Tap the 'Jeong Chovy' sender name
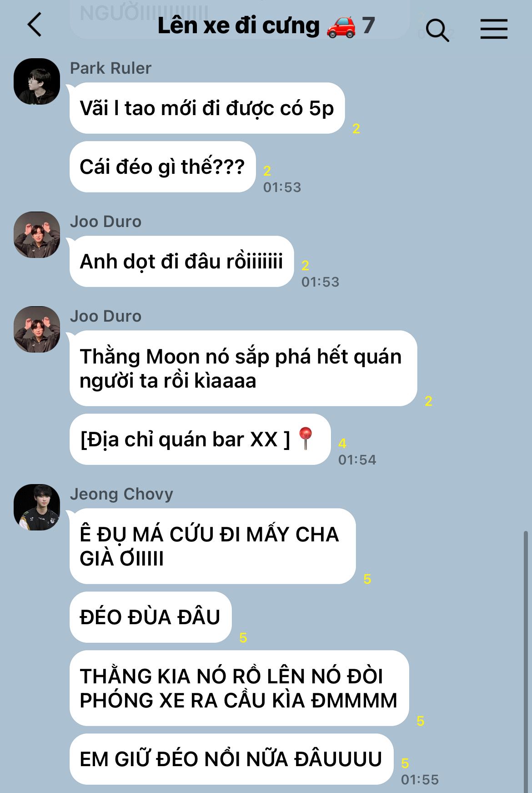 pyautogui.click(x=121, y=494)
